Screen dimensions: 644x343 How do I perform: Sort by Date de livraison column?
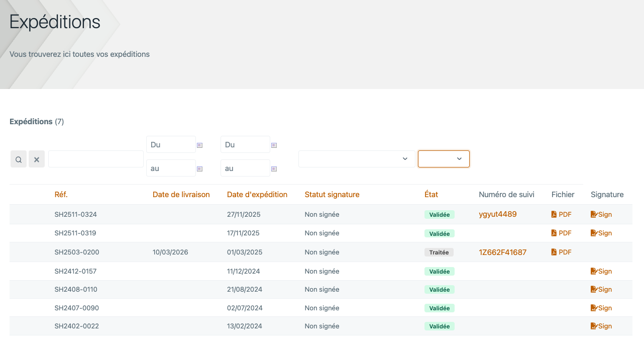[x=181, y=195]
